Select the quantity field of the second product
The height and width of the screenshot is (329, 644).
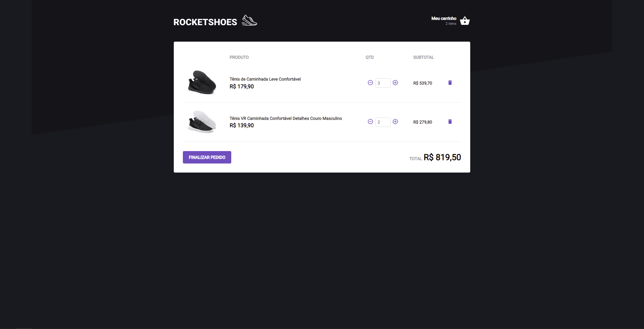[383, 122]
